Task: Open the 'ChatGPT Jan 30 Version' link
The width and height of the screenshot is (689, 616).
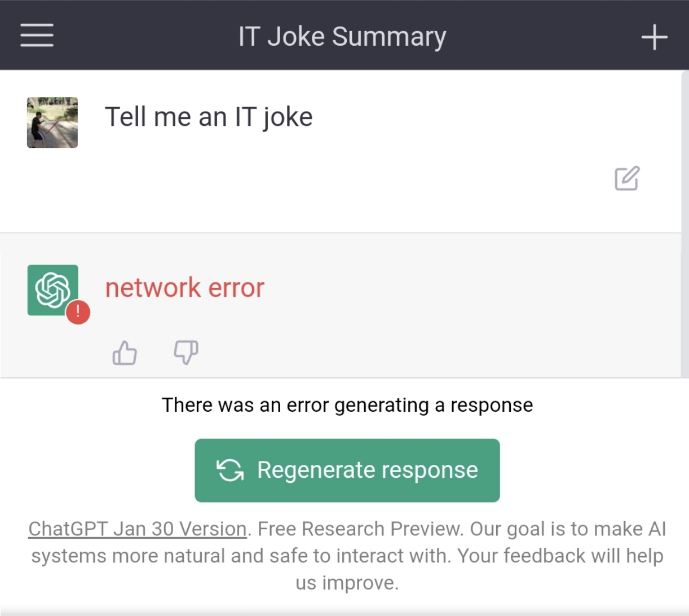Action: click(x=138, y=529)
